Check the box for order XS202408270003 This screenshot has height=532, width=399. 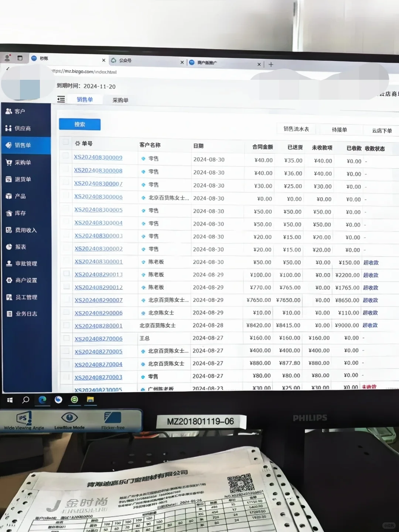pyautogui.click(x=66, y=376)
